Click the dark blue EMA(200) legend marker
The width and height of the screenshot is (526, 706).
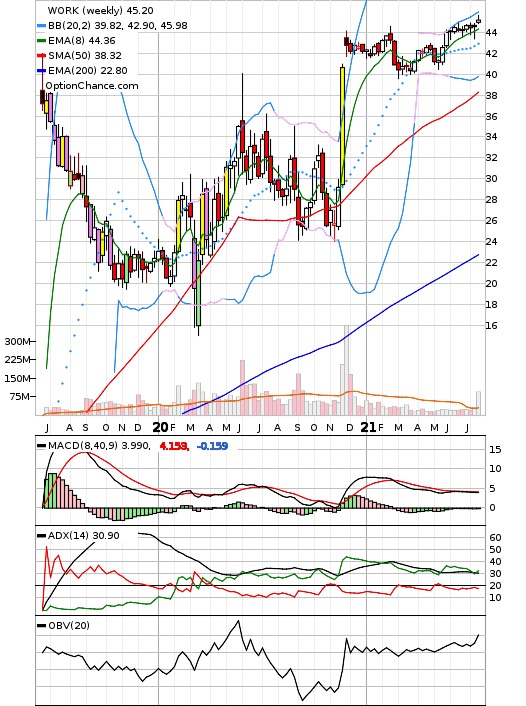click(41, 71)
